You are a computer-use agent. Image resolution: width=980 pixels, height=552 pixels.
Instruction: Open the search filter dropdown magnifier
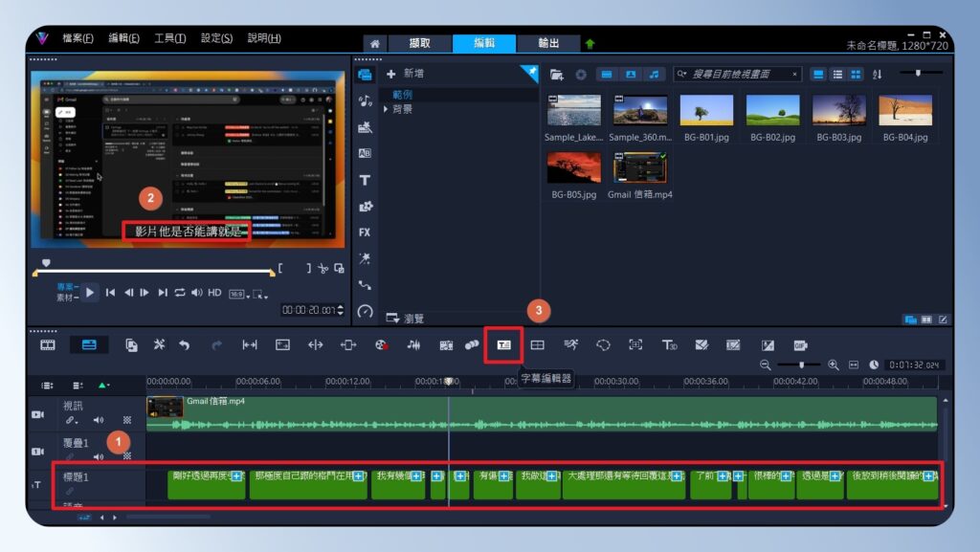681,75
